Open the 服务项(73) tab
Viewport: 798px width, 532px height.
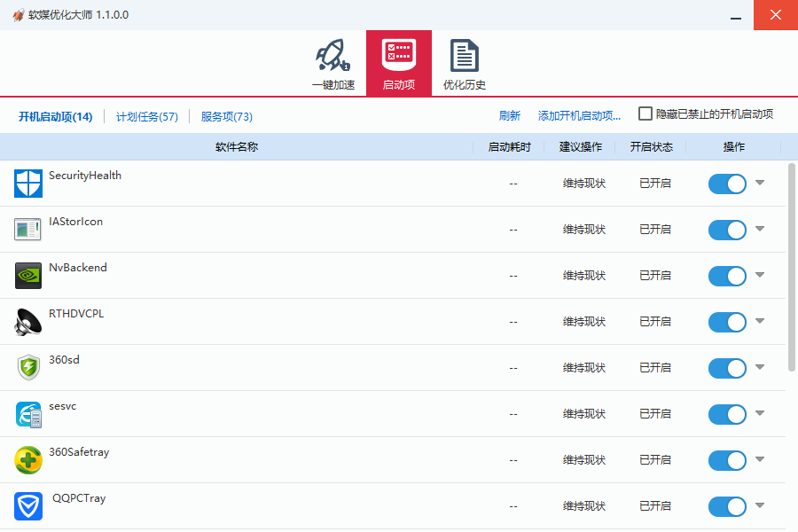point(227,117)
